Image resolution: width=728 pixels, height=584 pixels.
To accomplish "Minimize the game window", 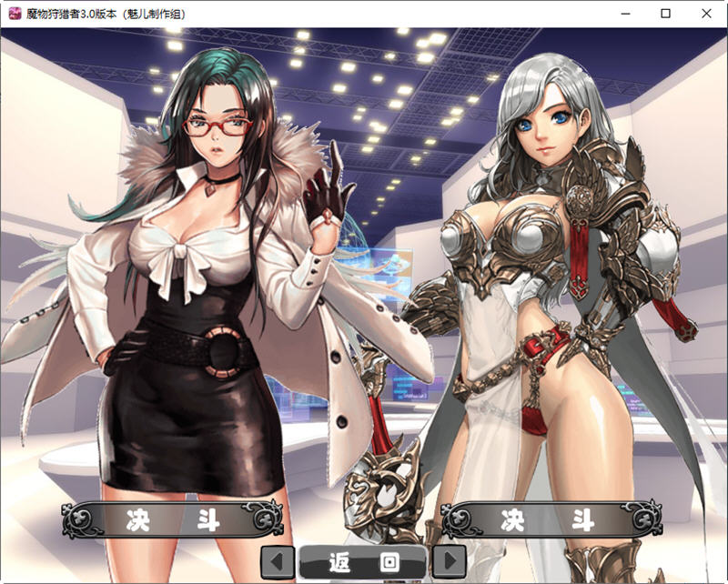I will click(624, 14).
